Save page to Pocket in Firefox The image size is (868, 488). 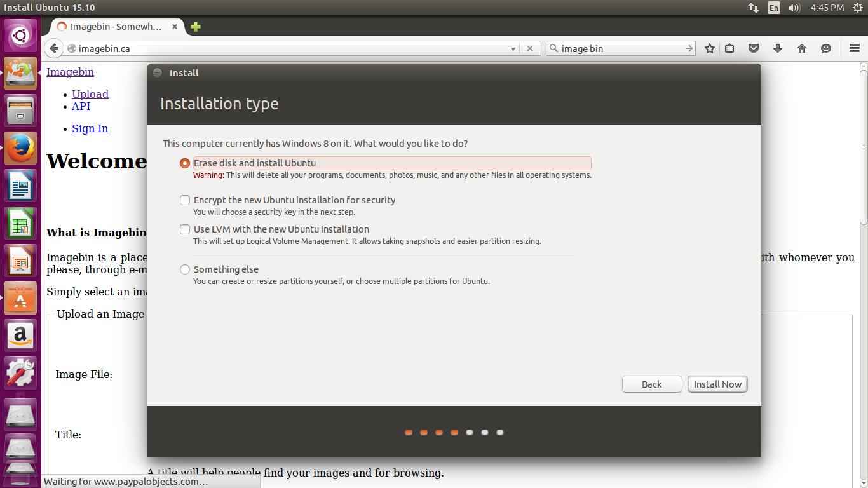[x=754, y=48]
